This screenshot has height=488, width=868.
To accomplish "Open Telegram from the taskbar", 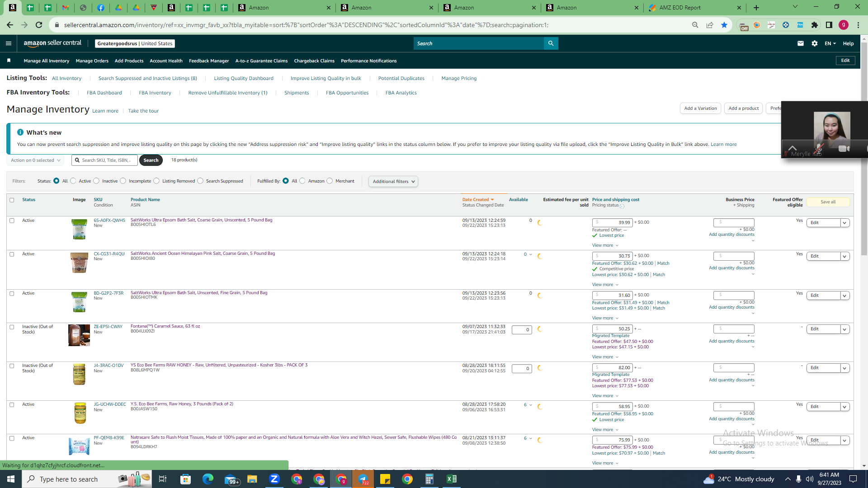I will (363, 479).
